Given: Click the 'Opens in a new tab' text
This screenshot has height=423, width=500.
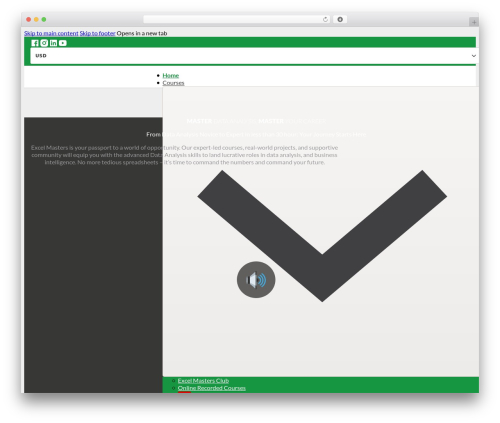Looking at the screenshot, I should pos(142,33).
